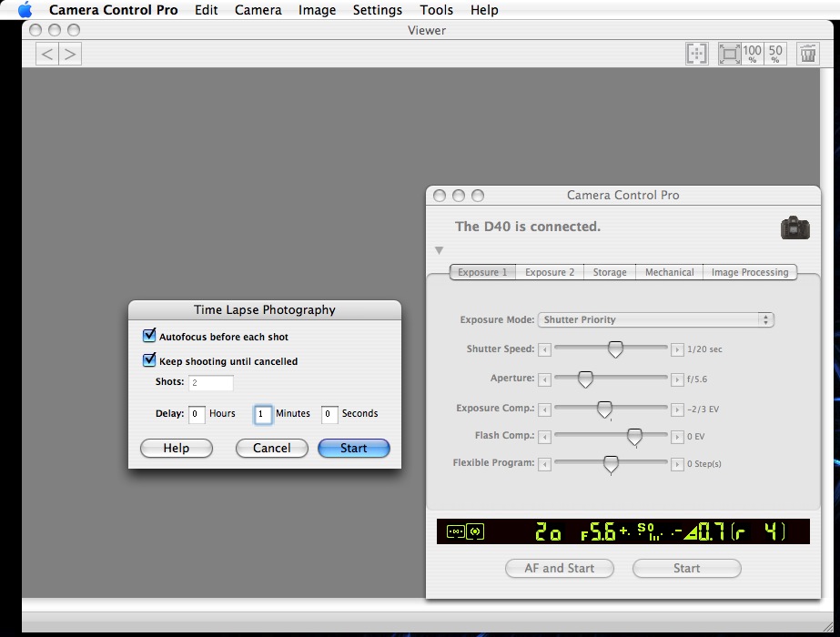840x637 pixels.
Task: Increase Exposure Comp. with right arrow
Action: pos(677,409)
